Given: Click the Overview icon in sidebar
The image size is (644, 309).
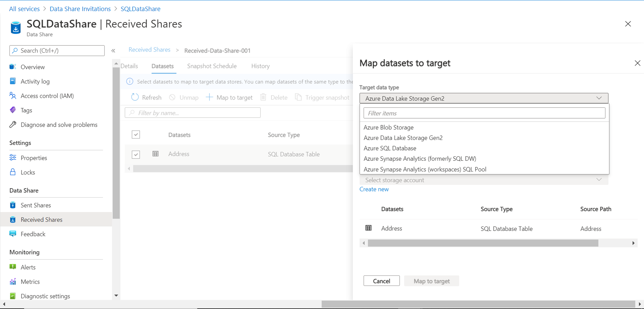Looking at the screenshot, I should pos(13,67).
